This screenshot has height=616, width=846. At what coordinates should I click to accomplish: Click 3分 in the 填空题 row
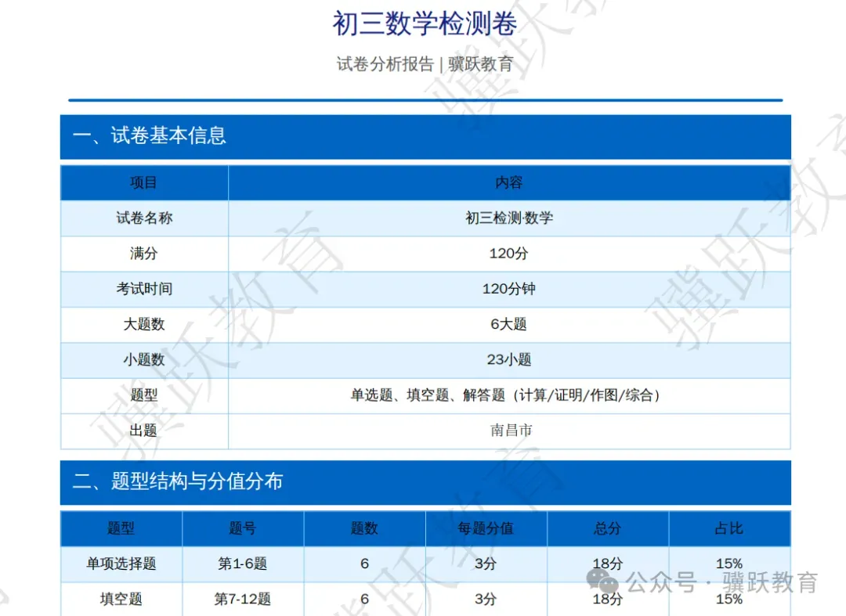click(x=486, y=599)
